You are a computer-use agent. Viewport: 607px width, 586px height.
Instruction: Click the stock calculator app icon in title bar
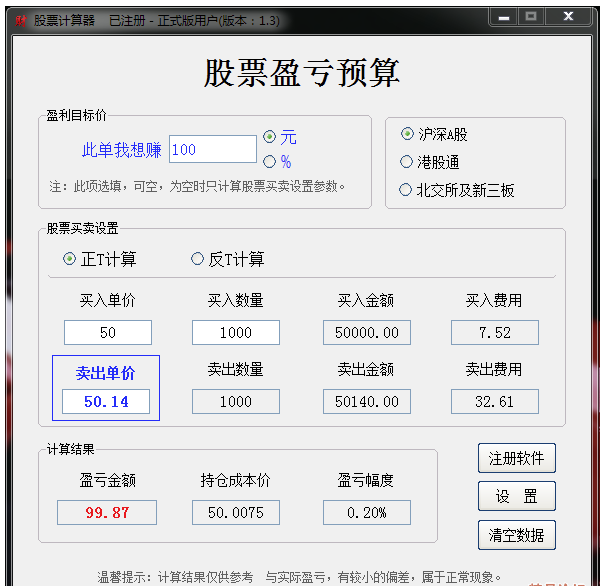(20, 19)
